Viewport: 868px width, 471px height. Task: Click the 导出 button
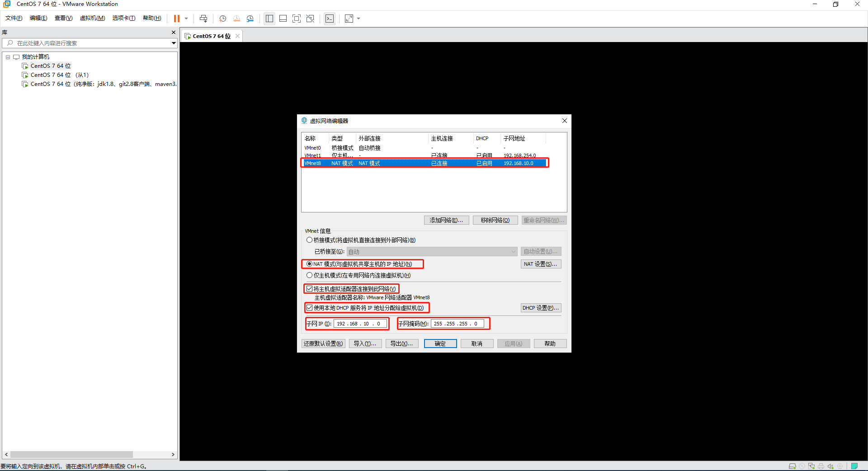pyautogui.click(x=401, y=344)
